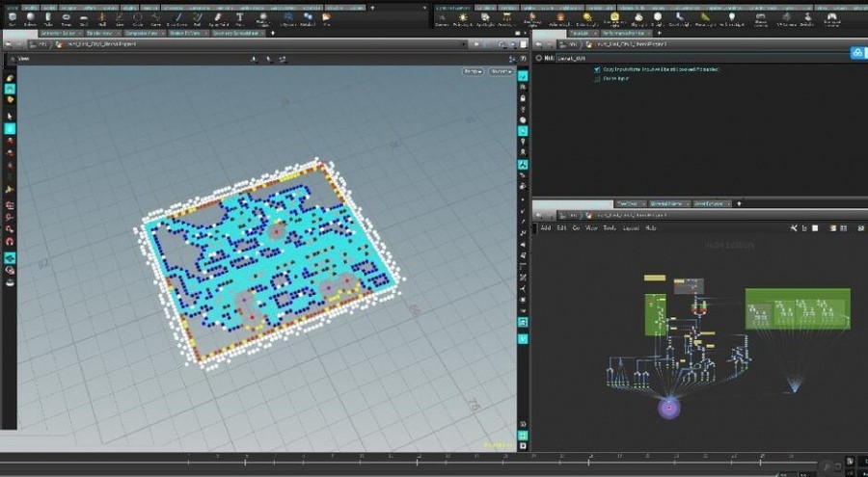The height and width of the screenshot is (477, 868).
Task: Add a Camera from the lights shelf
Action: click(x=442, y=19)
